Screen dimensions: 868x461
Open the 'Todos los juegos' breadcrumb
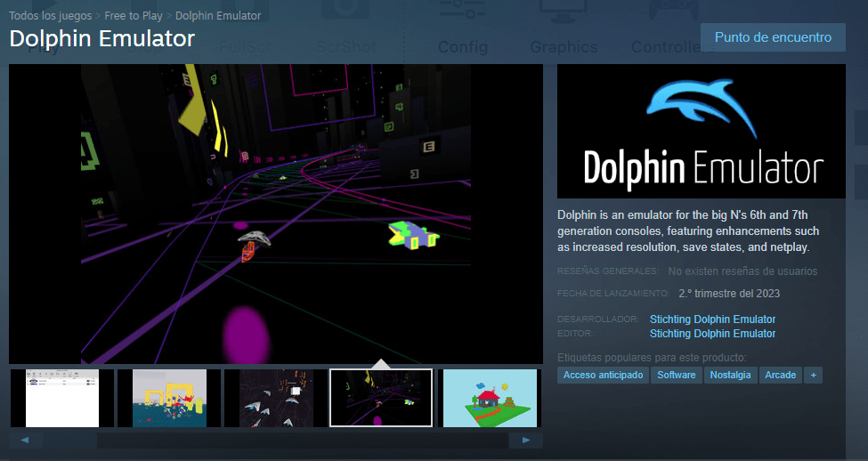[x=51, y=15]
